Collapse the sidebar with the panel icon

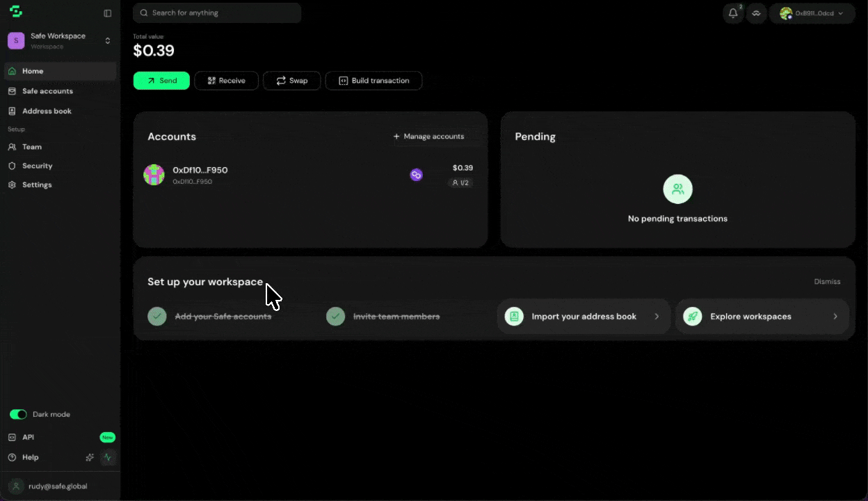click(x=107, y=13)
